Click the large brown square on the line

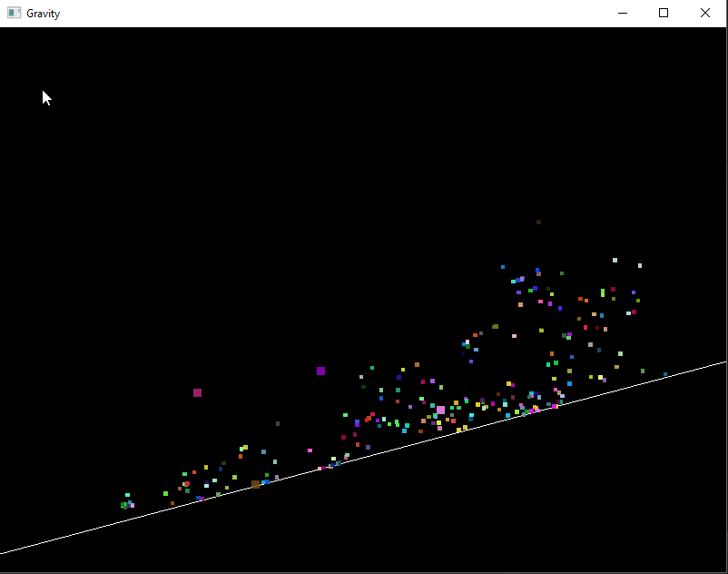[255, 484]
